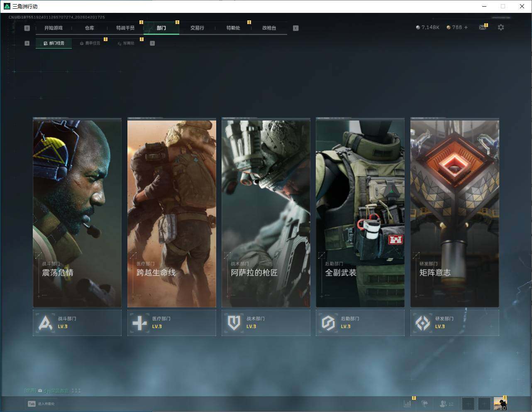Open the world chat message line
The height and width of the screenshot is (412, 532).
pyautogui.click(x=53, y=390)
